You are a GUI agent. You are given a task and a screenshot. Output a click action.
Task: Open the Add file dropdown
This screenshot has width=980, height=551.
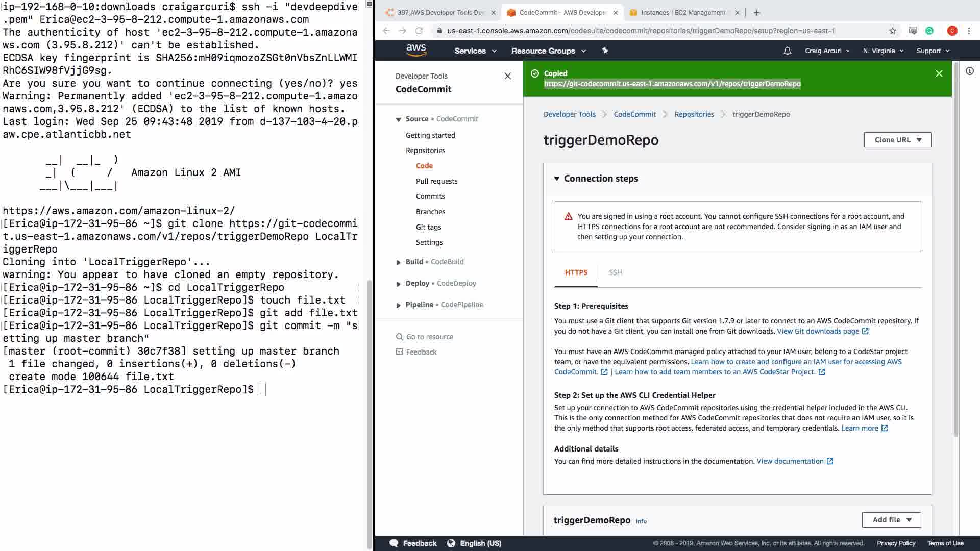[x=891, y=520]
